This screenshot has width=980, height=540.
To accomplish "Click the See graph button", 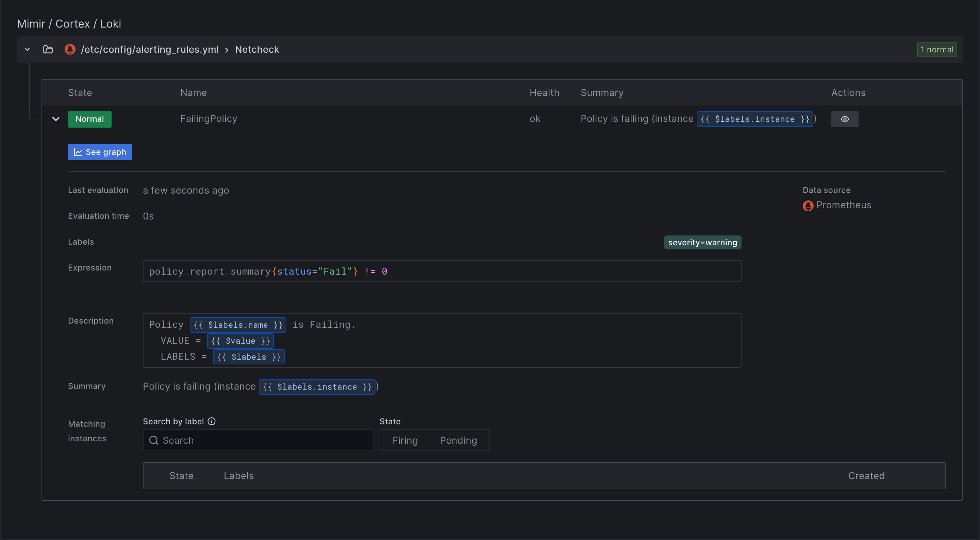I will 100,152.
